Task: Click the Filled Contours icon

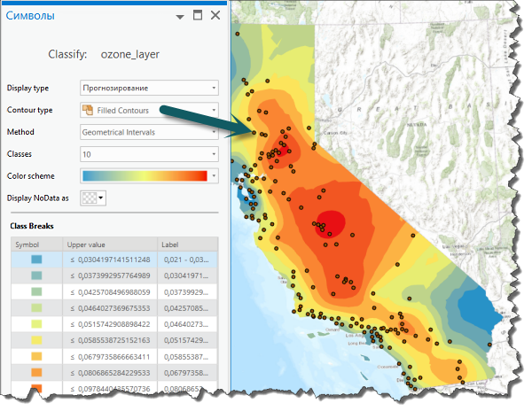Action: 87,110
